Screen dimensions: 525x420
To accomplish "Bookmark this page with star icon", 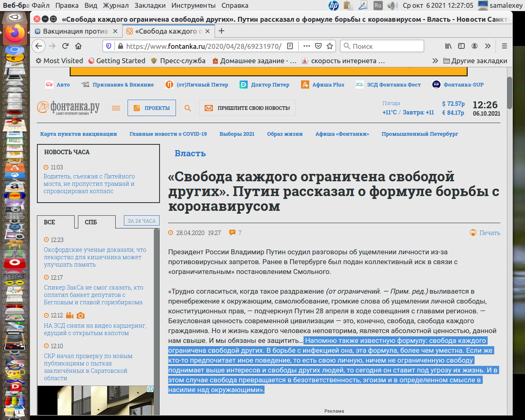I will [329, 46].
